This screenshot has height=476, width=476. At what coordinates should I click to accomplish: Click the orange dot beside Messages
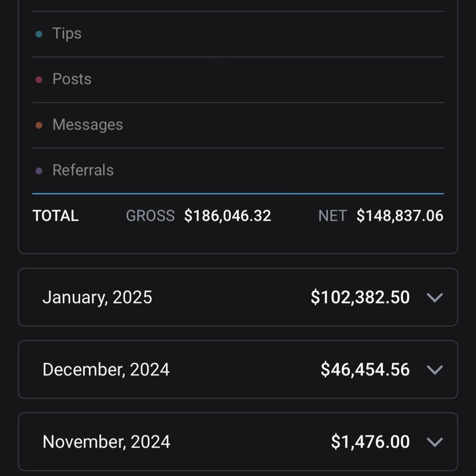pyautogui.click(x=39, y=125)
